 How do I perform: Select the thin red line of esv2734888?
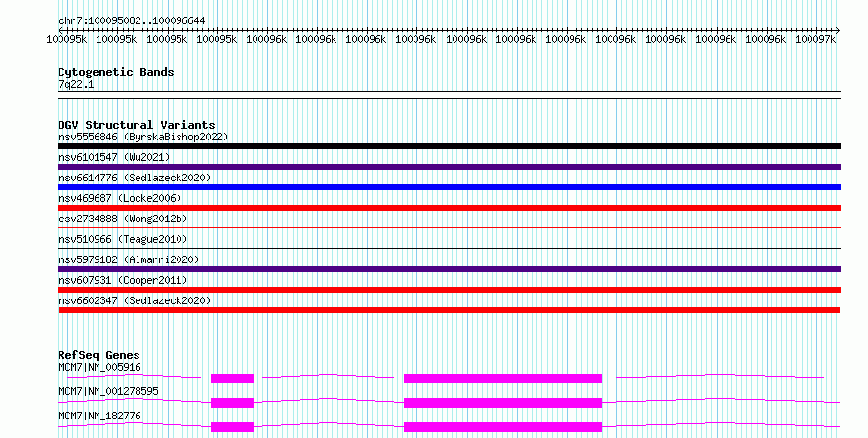click(x=449, y=227)
